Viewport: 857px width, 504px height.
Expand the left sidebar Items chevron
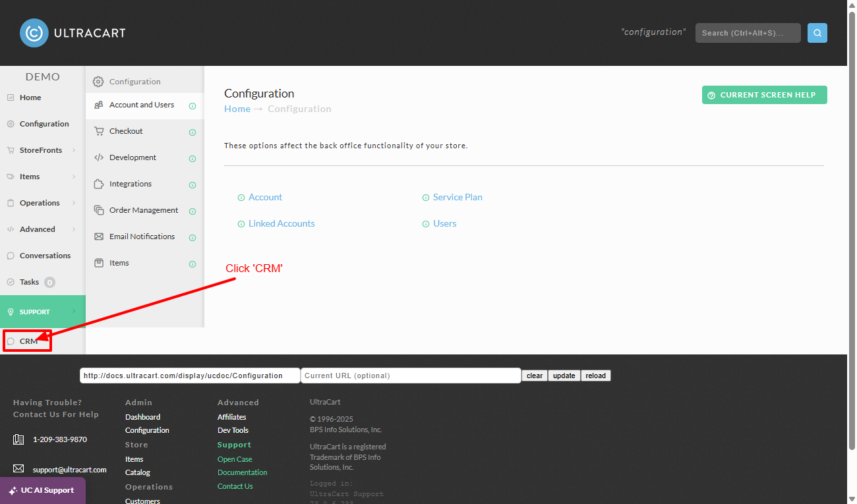[x=74, y=177]
